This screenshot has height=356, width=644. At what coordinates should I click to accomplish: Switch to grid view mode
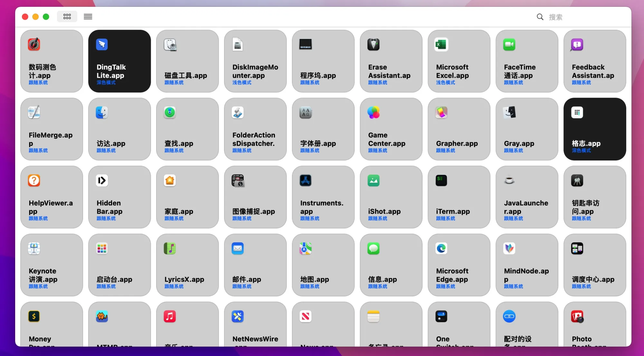[x=67, y=16]
